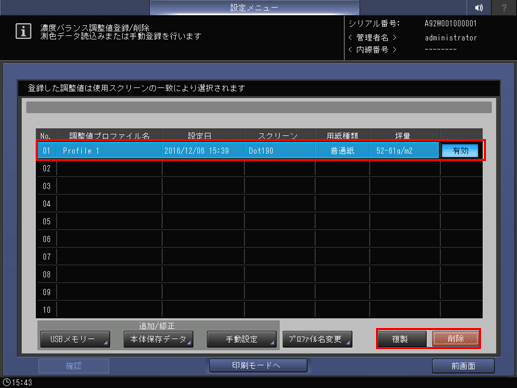Screen dimensions: 517x388
Task: Open the 本体保存データ option
Action: 158,339
